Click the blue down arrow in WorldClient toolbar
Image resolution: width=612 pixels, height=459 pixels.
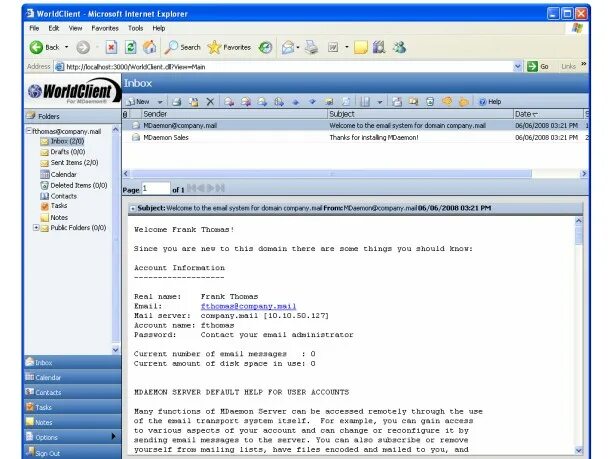click(x=312, y=102)
